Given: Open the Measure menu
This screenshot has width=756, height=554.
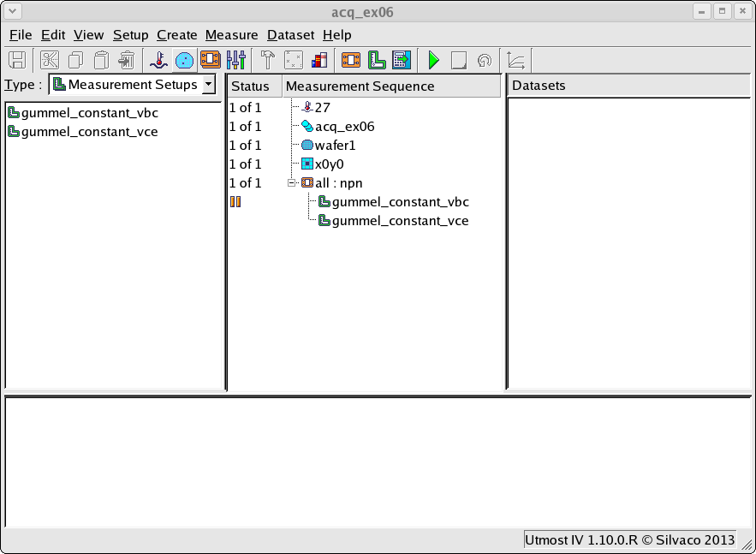Looking at the screenshot, I should point(231,35).
